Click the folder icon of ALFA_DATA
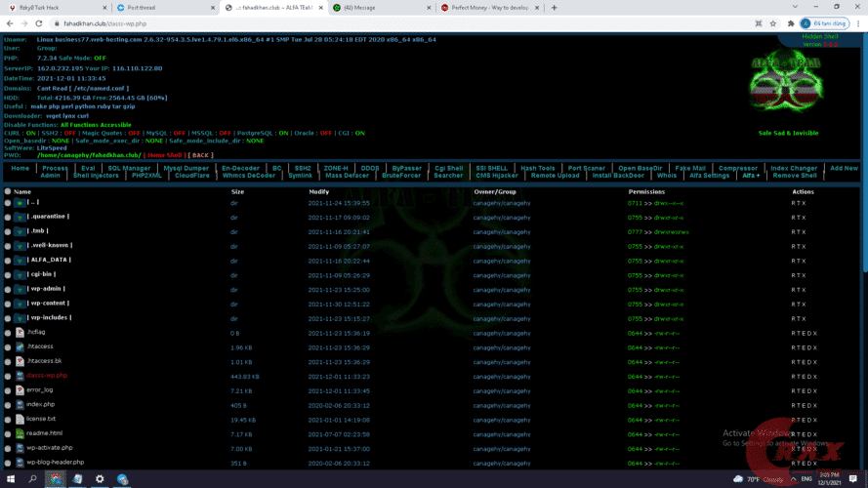 (20, 261)
